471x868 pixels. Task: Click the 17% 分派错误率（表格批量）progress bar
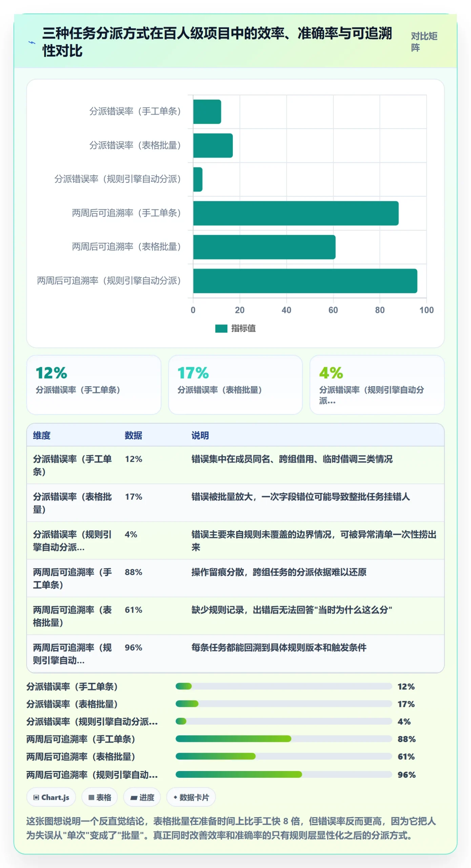[x=284, y=704]
